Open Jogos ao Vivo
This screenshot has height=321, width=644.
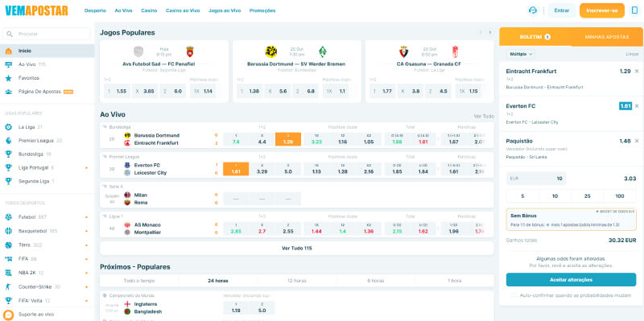pyautogui.click(x=225, y=10)
